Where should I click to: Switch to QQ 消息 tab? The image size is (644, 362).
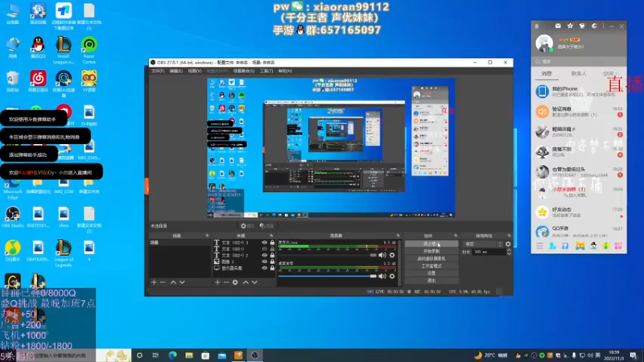click(x=547, y=74)
